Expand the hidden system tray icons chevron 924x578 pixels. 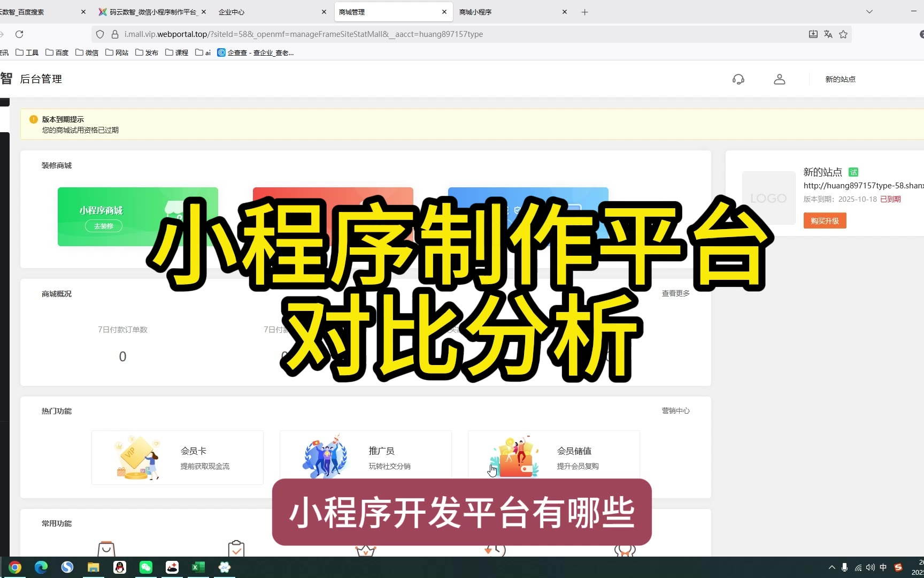pos(831,567)
